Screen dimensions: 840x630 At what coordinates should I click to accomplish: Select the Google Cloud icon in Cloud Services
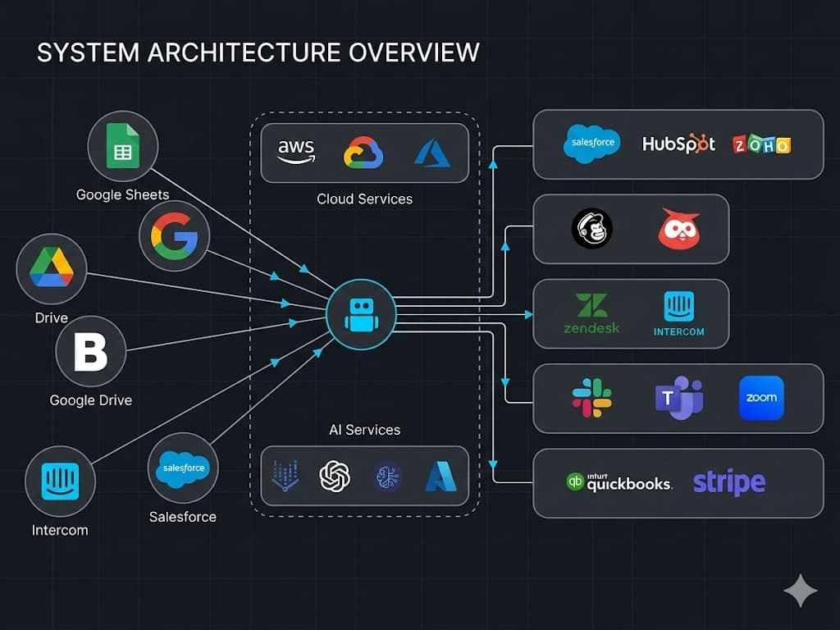(364, 152)
